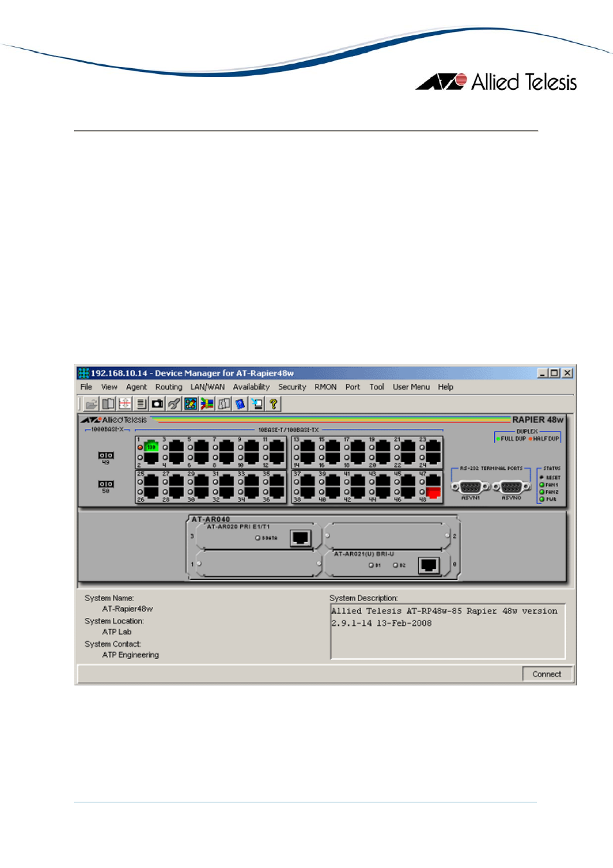This screenshot has width=613, height=868.
Task: Click the open folder toolbar icon
Action: (91, 404)
